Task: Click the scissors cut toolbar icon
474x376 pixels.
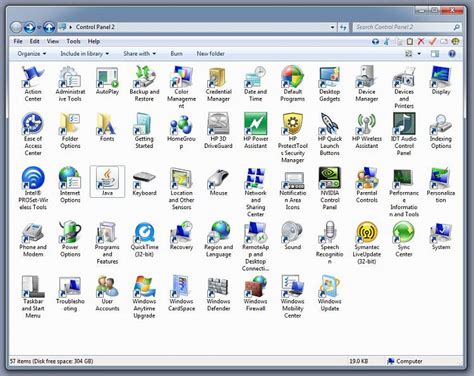Action: click(387, 41)
